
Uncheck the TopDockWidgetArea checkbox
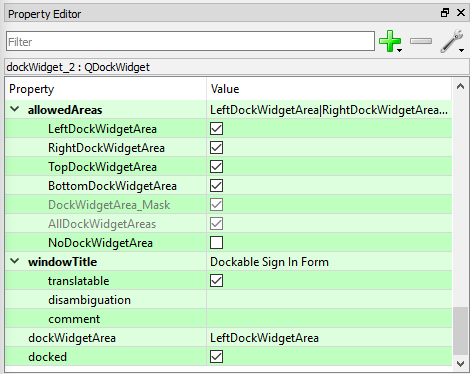click(x=216, y=167)
